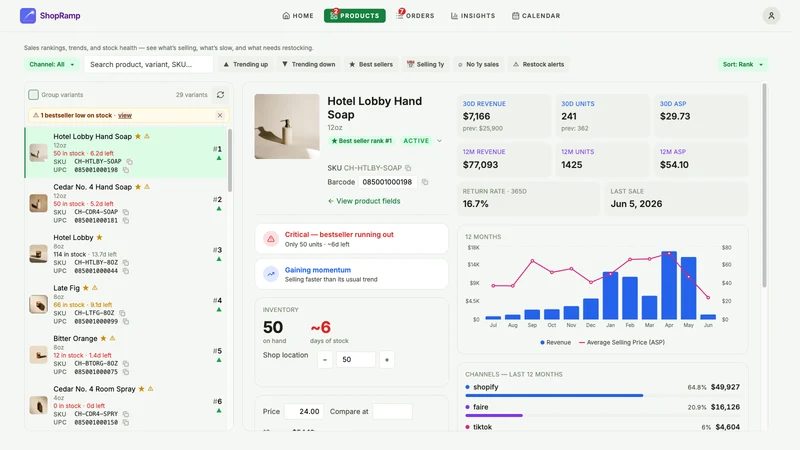Open the Hotel Lobby Hand Soap product image
Viewport: 800px width, 450px height.
287,126
